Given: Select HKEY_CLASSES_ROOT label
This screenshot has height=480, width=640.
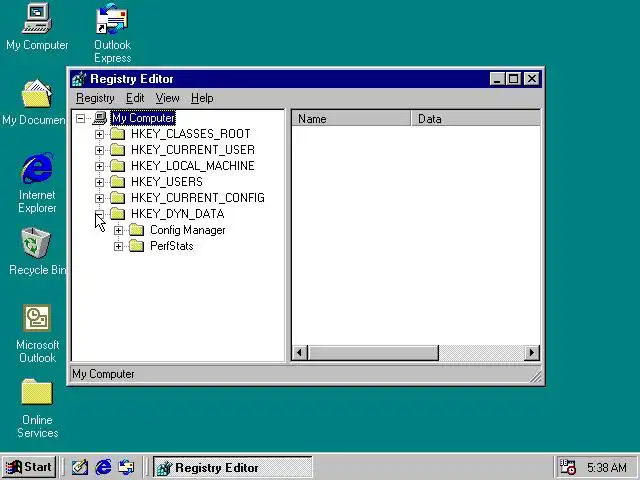Looking at the screenshot, I should [191, 134].
